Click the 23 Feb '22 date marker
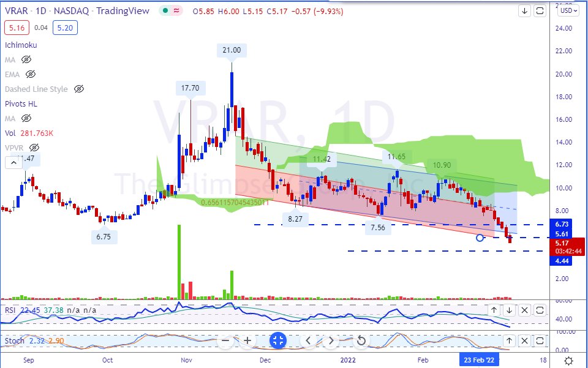The width and height of the screenshot is (588, 368). (479, 360)
